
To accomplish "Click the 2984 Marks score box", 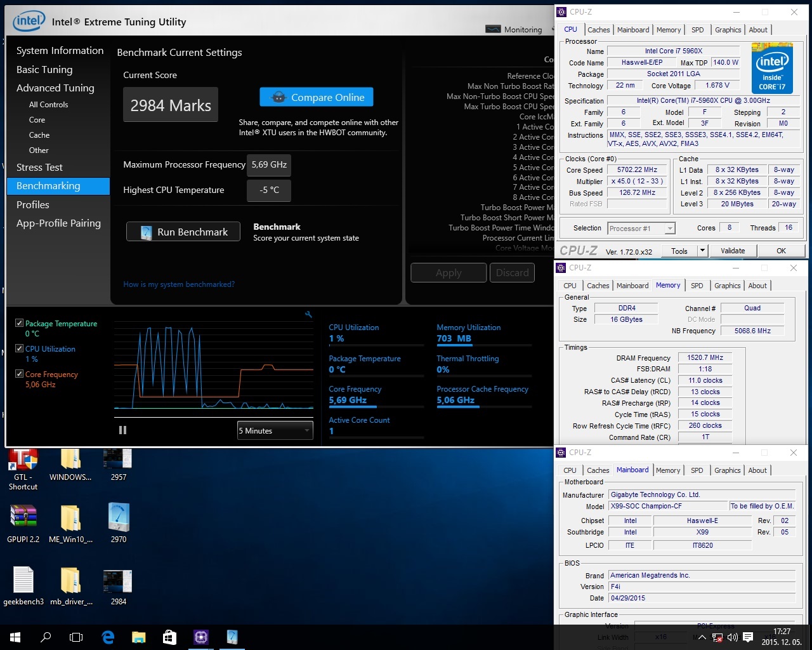I will click(x=171, y=105).
